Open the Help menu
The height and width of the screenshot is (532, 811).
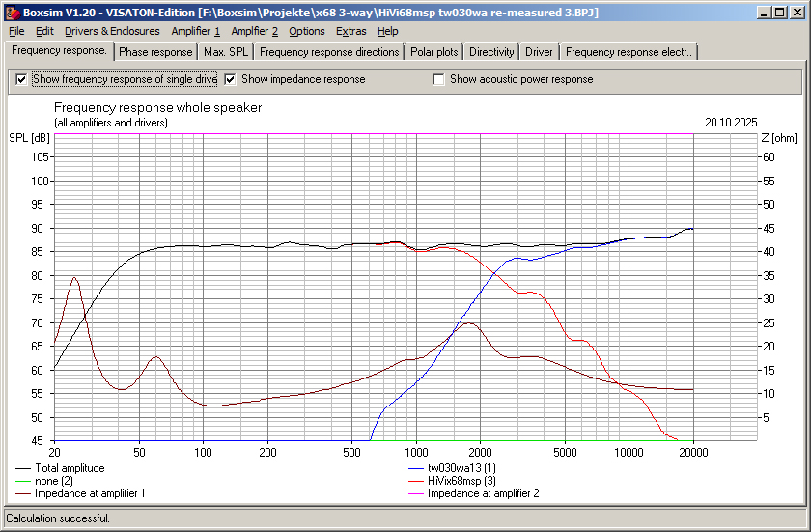tap(388, 31)
